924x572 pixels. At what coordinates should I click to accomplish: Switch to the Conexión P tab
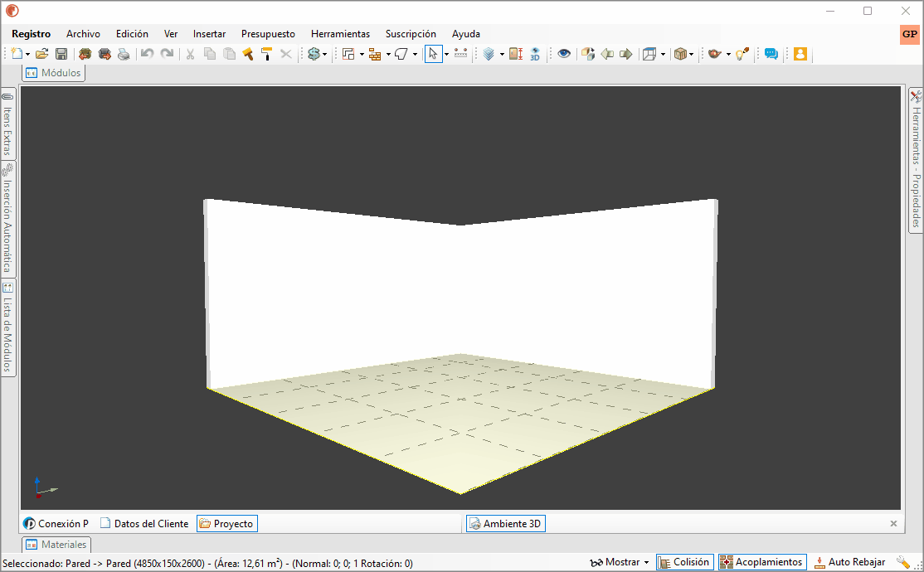click(x=56, y=524)
